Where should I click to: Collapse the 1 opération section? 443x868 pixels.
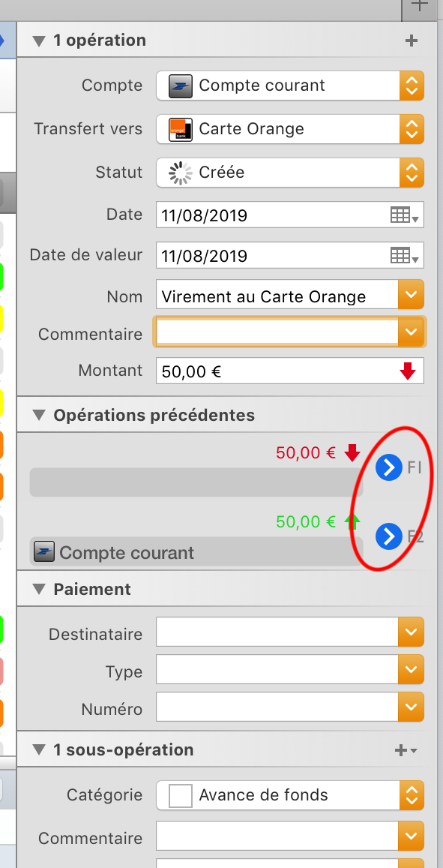point(38,41)
